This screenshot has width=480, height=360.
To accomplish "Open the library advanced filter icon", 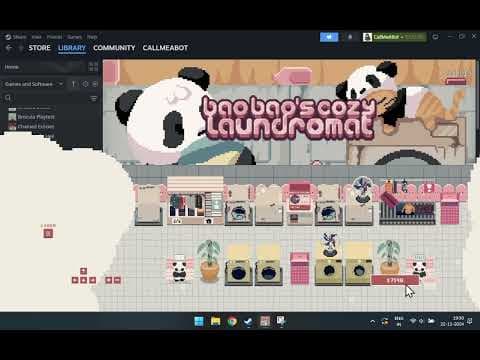I will [94, 98].
